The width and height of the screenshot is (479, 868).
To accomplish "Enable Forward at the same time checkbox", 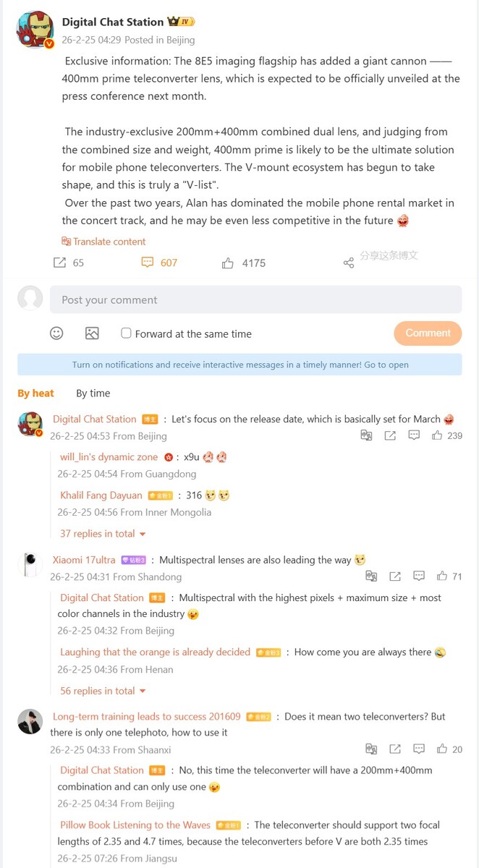I will (x=126, y=333).
